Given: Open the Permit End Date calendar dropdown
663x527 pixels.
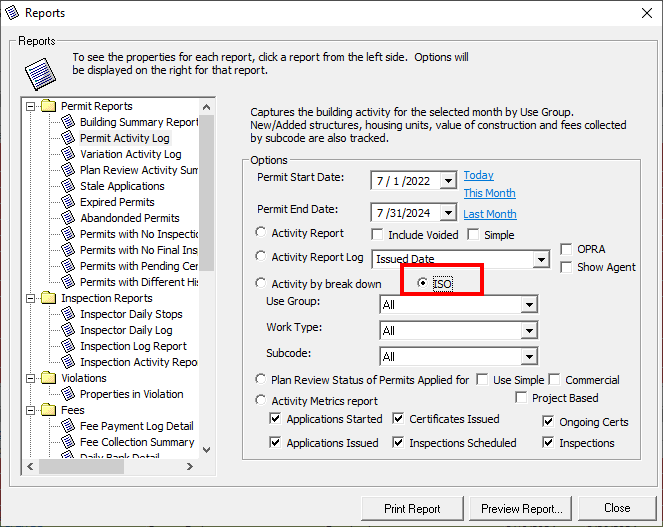Looking at the screenshot, I should (x=448, y=212).
